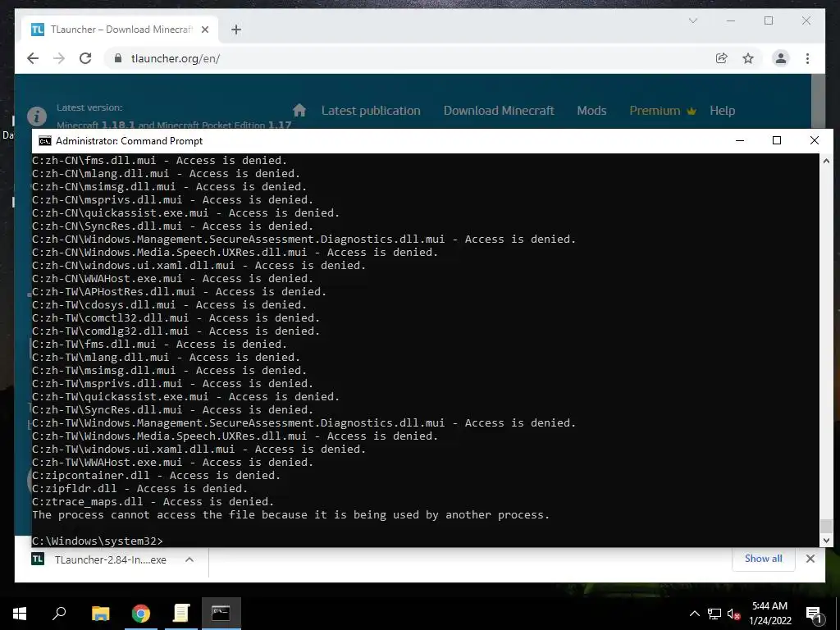Click muted volume tray icon
This screenshot has height=630, width=840.
coord(734,614)
